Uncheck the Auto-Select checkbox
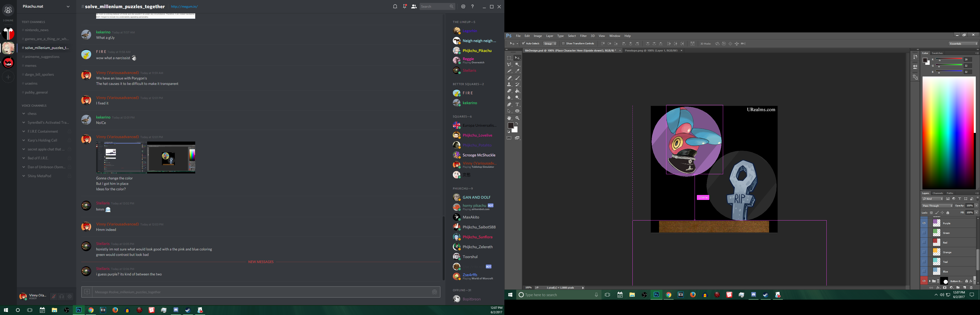The image size is (980, 315). (x=523, y=44)
